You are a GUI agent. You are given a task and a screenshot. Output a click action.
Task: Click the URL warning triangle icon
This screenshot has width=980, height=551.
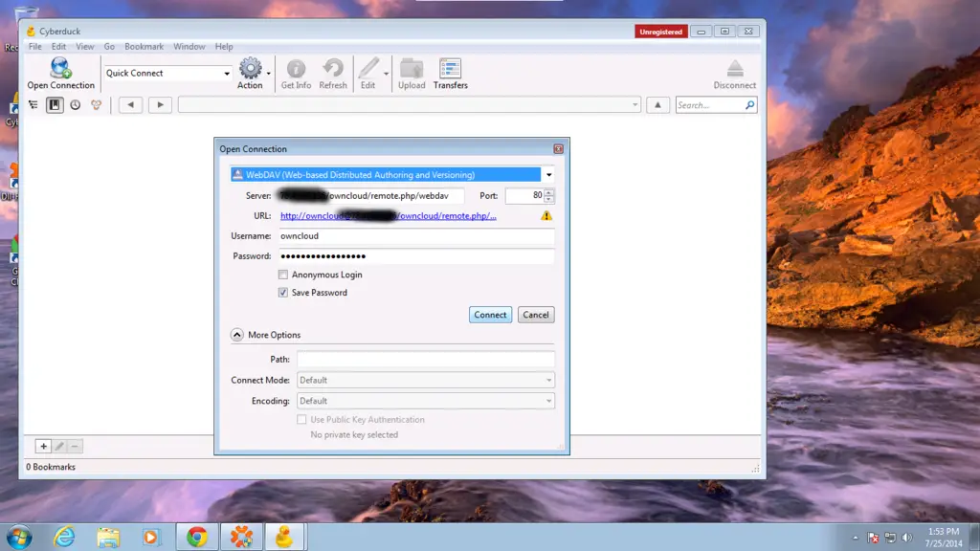pyautogui.click(x=546, y=215)
